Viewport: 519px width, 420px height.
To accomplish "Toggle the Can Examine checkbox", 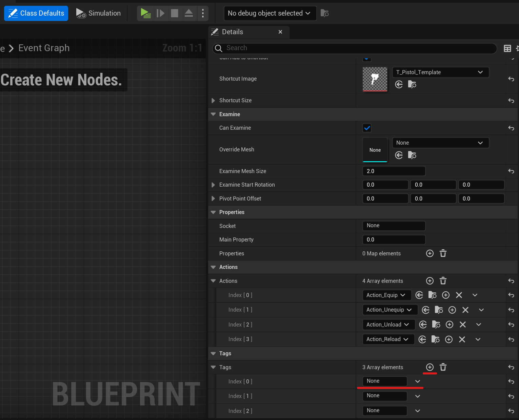I will [x=367, y=128].
